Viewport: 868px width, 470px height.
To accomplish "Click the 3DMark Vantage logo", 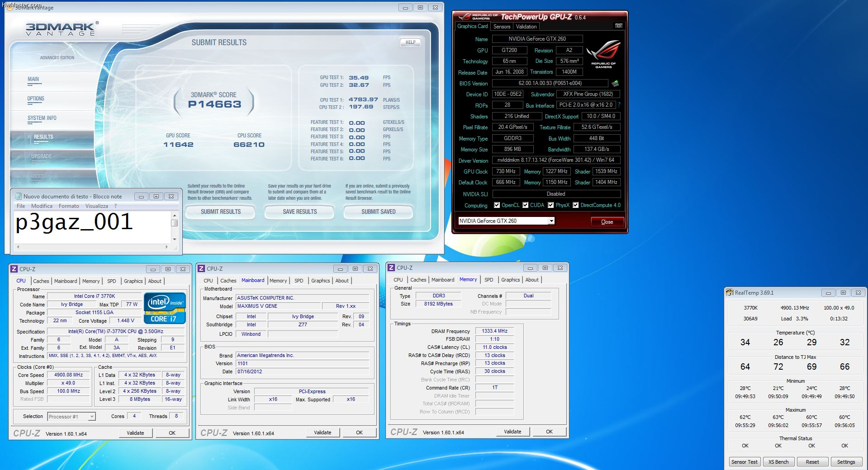I will (62, 29).
